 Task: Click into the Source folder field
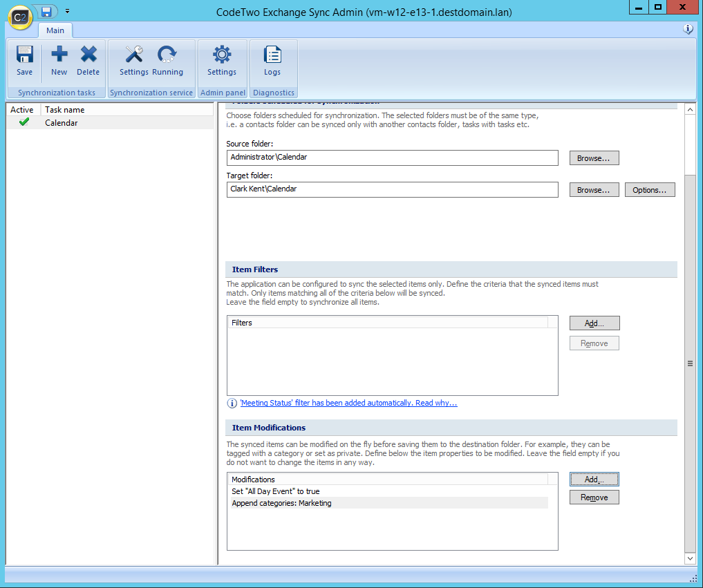point(393,158)
